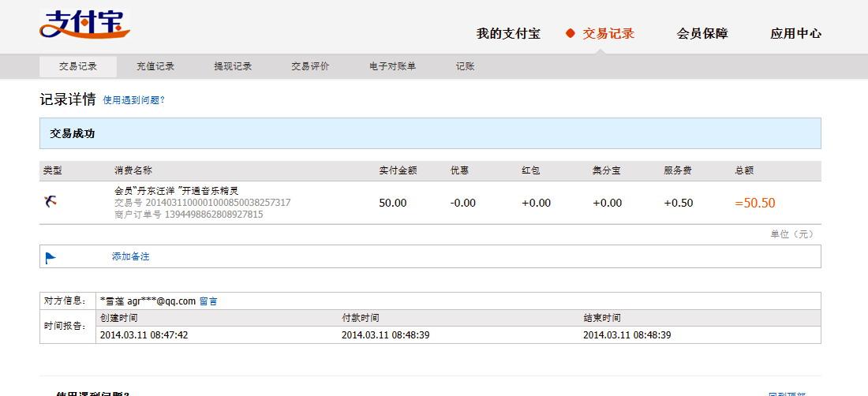Viewport: 868px width, 396px height.
Task: Switch to the 交易记录 sub-tab
Action: click(x=78, y=66)
